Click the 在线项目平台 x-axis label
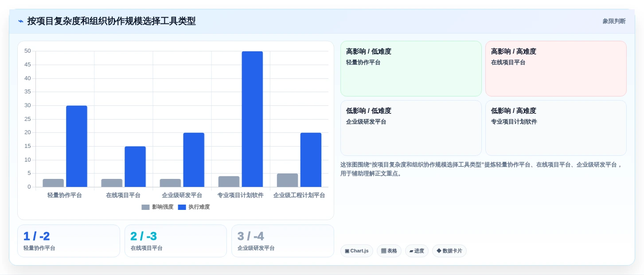 coord(123,195)
